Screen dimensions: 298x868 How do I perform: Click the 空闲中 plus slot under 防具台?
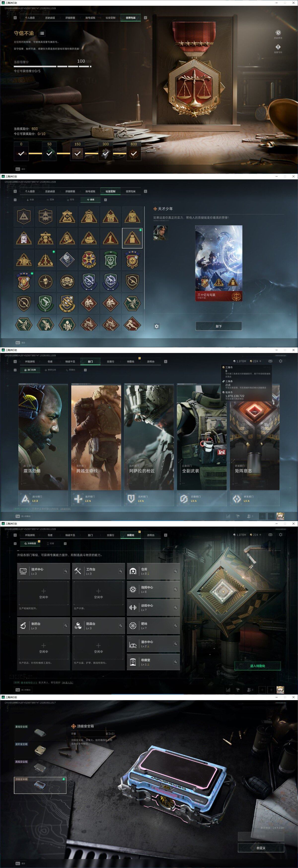point(98,648)
